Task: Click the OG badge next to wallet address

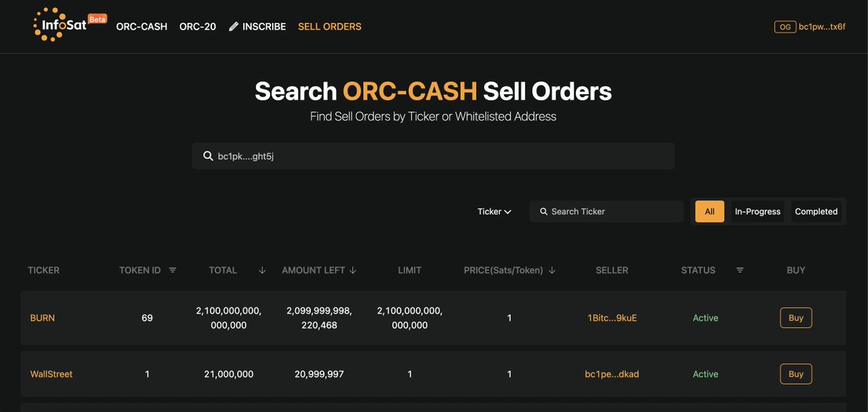Action: point(785,27)
